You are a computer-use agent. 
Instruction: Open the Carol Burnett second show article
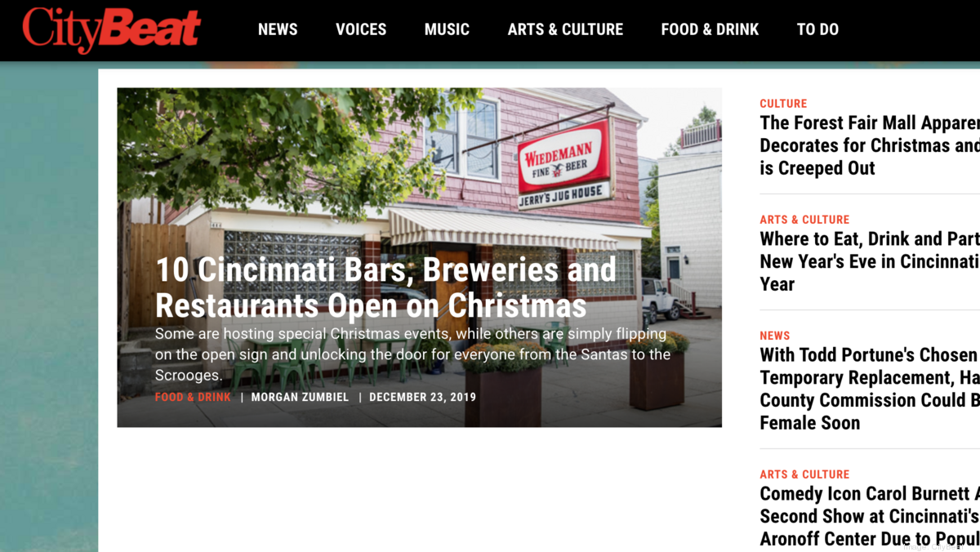coord(870,516)
